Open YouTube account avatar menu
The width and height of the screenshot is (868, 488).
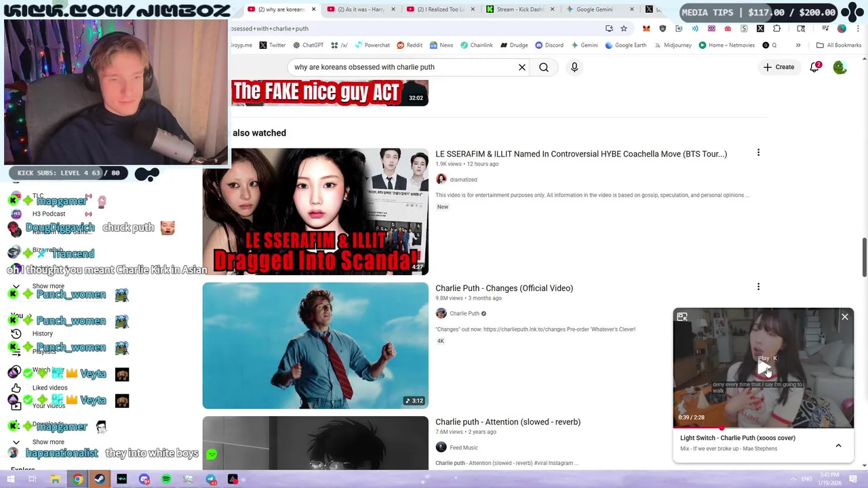tap(840, 67)
